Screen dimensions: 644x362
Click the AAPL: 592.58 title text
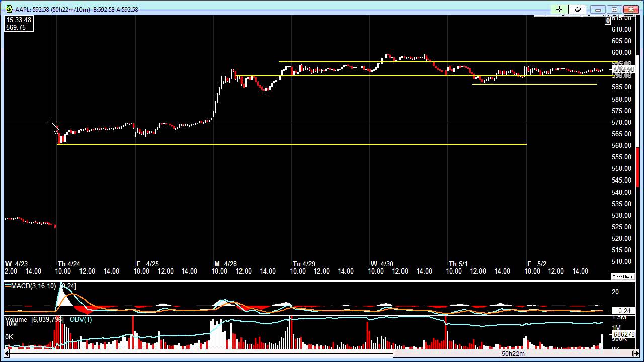[x=33, y=10]
